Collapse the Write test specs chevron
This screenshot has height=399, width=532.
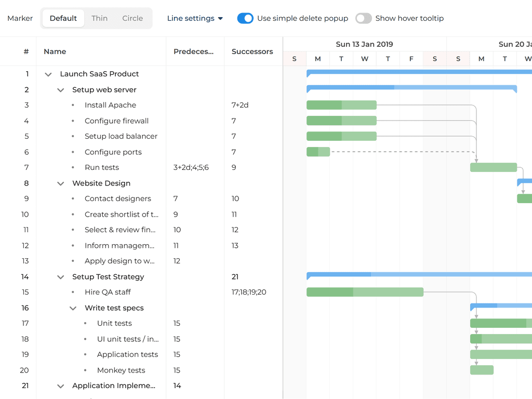click(73, 308)
